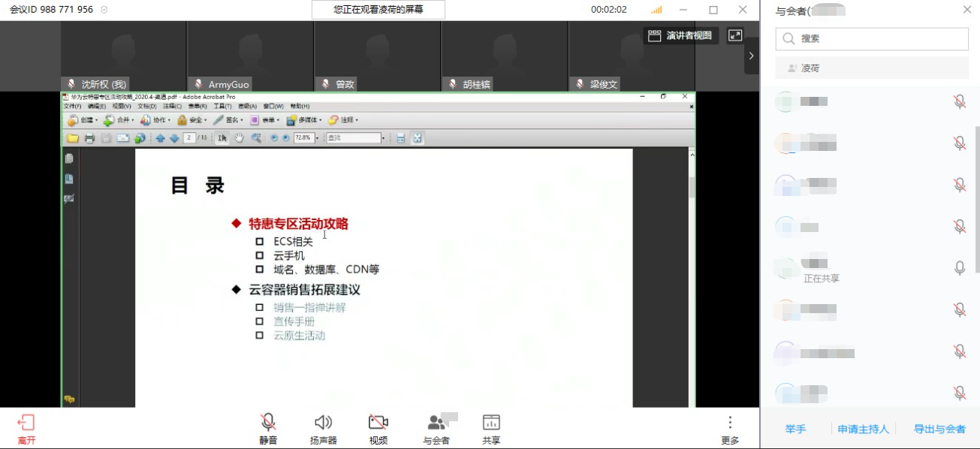Click 申请主持人 request host link
980x449 pixels.
[863, 429]
